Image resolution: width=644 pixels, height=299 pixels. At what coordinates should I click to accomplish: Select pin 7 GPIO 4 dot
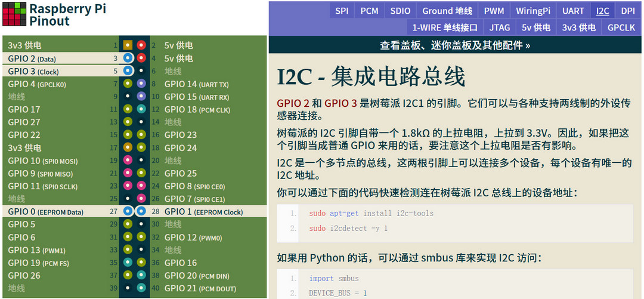pos(128,84)
